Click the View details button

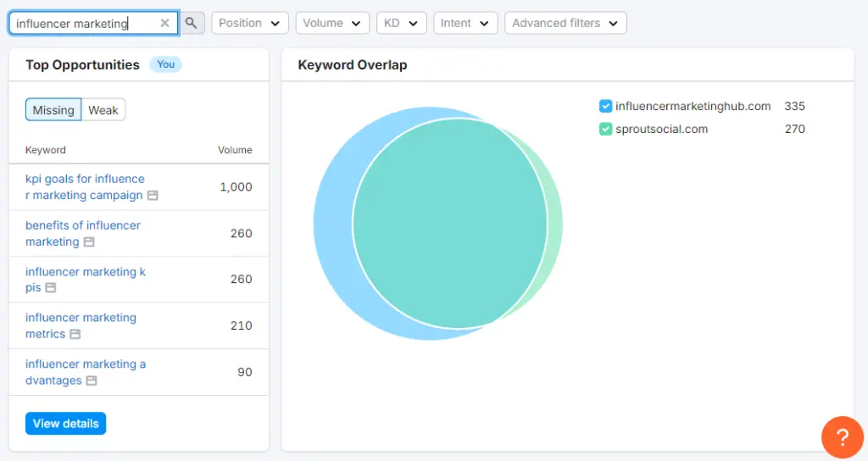(x=65, y=424)
